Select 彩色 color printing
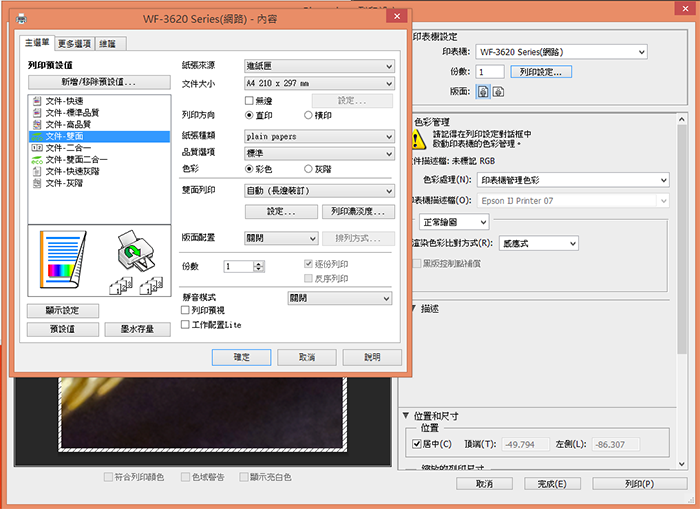The image size is (700, 509). click(249, 169)
